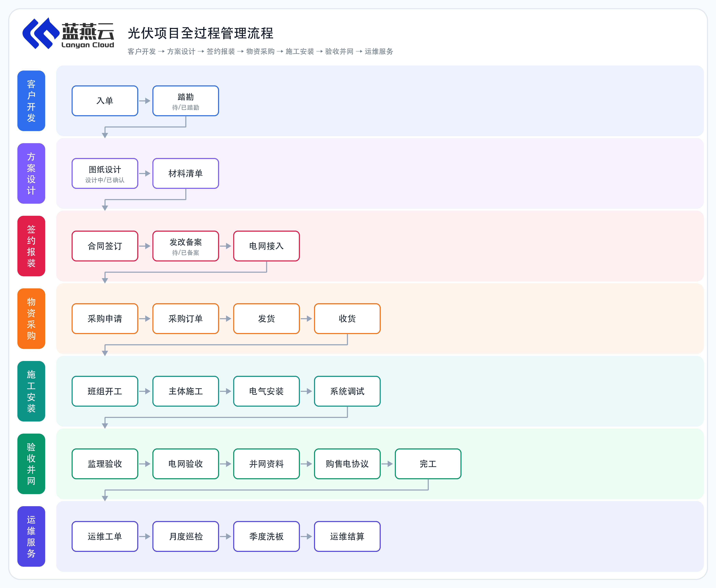Screen dimensions: 716x588
Task: Click the Lanyan Cloud logo icon
Action: point(41,33)
